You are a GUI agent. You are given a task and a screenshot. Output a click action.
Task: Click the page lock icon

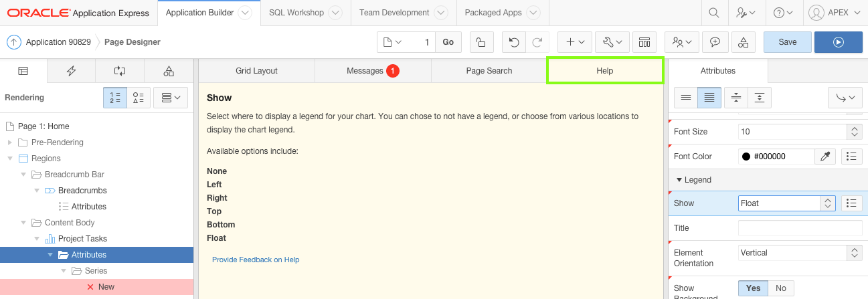pyautogui.click(x=481, y=42)
